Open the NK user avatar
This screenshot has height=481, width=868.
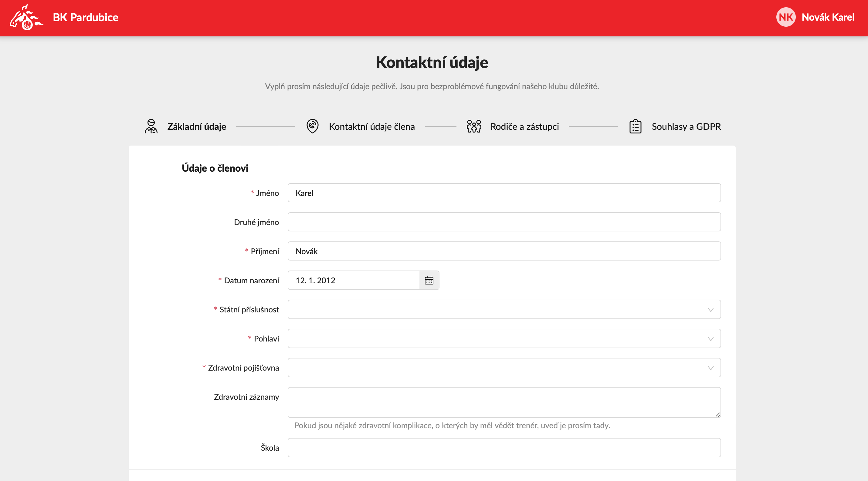coord(786,17)
